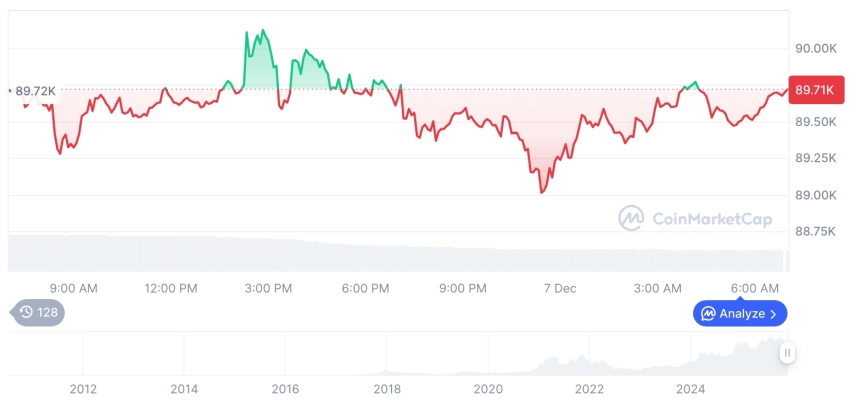Click the 7 Dec date label
Screen dimensions: 860x401
(559, 288)
